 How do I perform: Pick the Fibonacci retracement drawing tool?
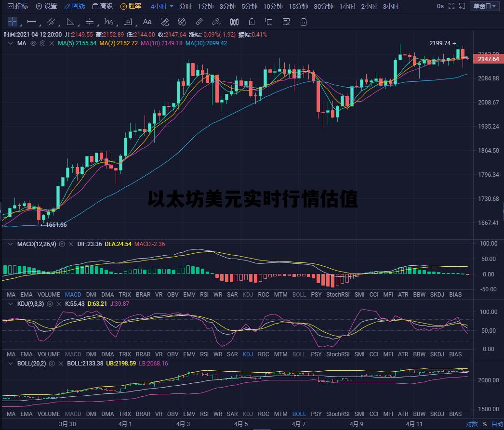(90, 22)
